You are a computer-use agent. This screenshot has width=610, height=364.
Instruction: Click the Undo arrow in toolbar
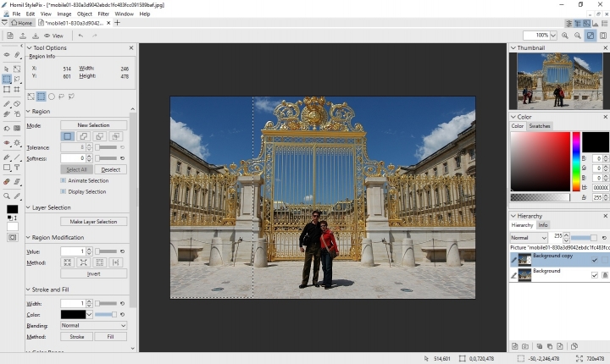pos(81,36)
